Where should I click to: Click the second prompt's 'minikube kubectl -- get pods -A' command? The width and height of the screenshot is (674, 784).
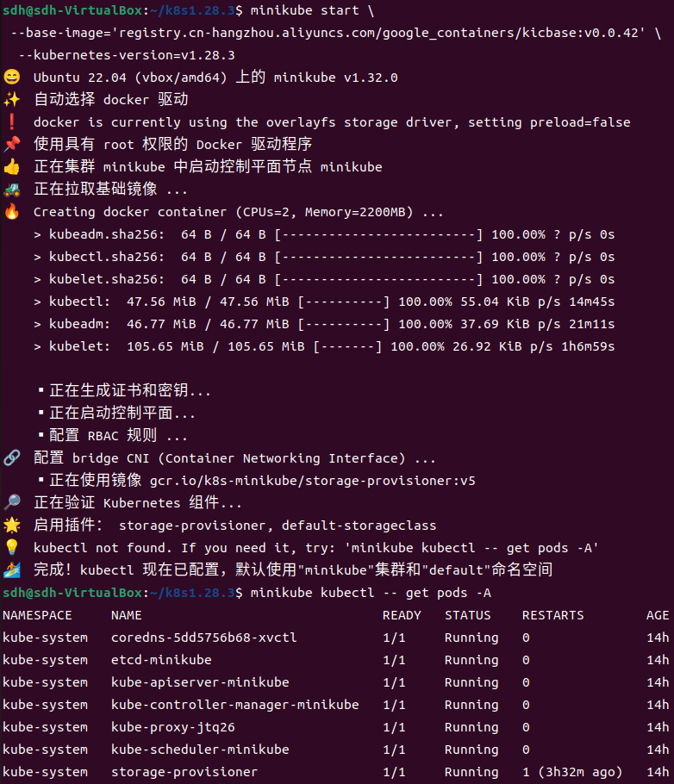pyautogui.click(x=371, y=593)
